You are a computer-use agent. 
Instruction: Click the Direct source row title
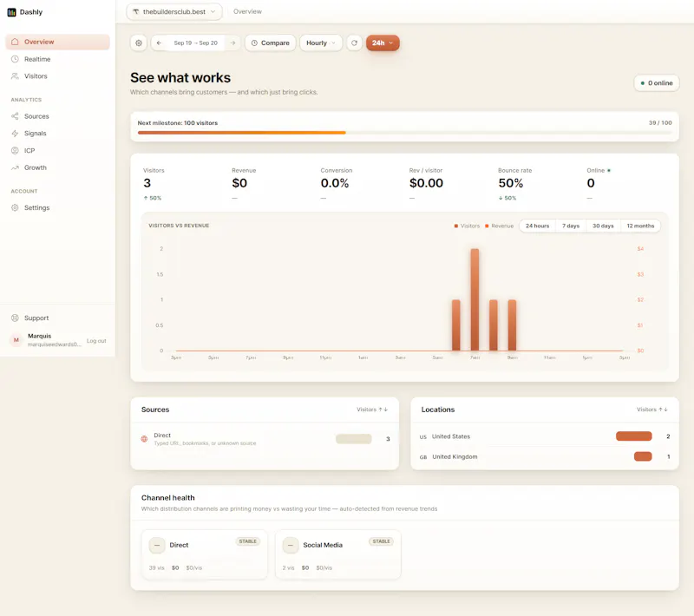(x=162, y=435)
